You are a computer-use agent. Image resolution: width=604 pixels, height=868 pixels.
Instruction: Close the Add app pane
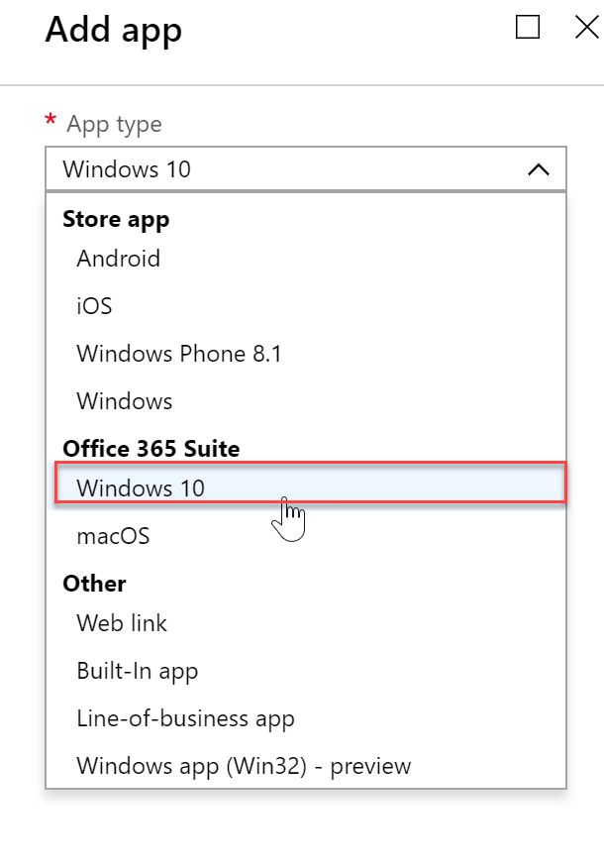tap(587, 27)
